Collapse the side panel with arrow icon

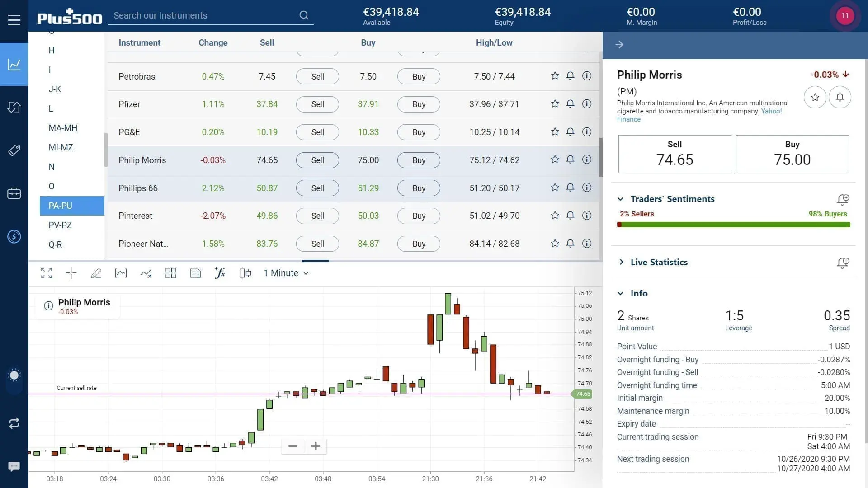coord(619,45)
